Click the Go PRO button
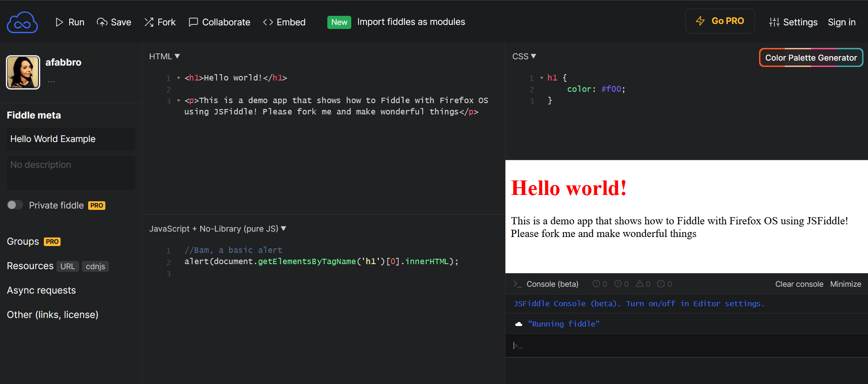Image resolution: width=868 pixels, height=384 pixels. [720, 21]
